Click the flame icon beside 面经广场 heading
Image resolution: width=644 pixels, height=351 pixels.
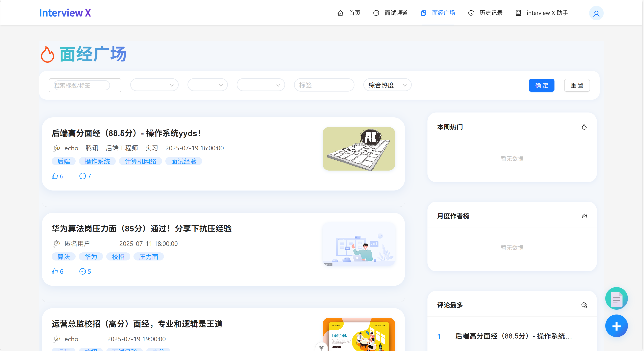[47, 54]
